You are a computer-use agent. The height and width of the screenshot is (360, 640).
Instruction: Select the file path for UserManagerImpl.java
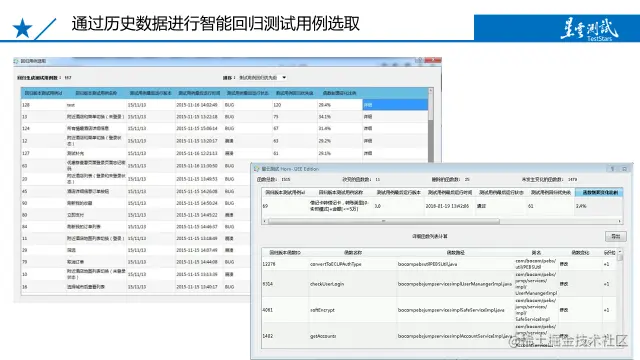click(x=454, y=284)
